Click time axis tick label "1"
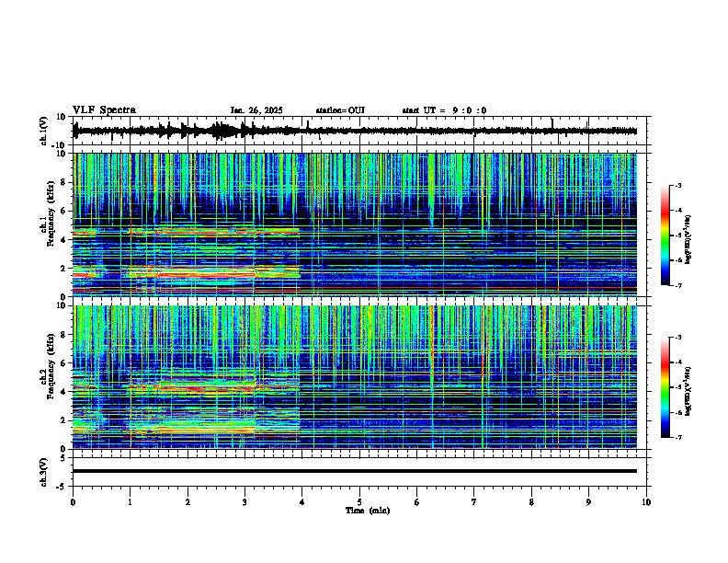The width and height of the screenshot is (728, 563). pyautogui.click(x=130, y=502)
